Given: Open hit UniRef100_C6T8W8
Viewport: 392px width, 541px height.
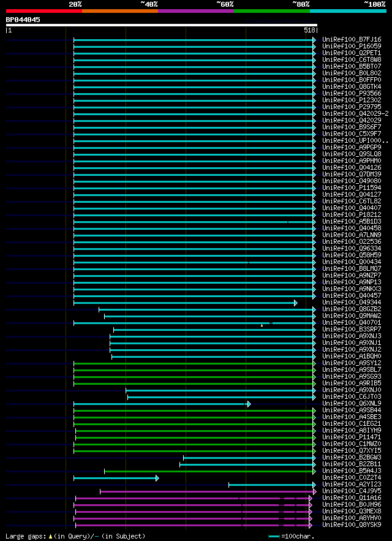Looking at the screenshot, I should point(352,59).
